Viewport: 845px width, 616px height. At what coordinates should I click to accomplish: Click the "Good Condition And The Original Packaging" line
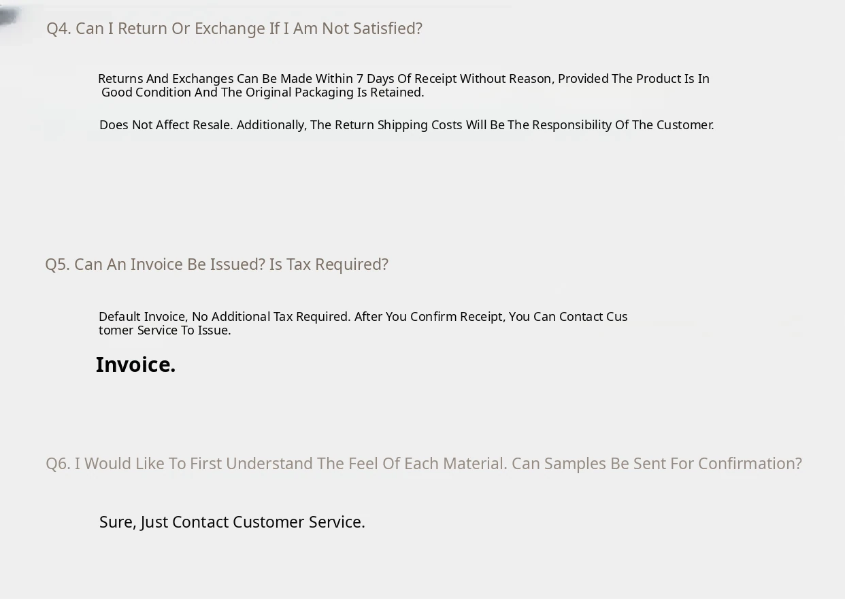pyautogui.click(x=263, y=92)
